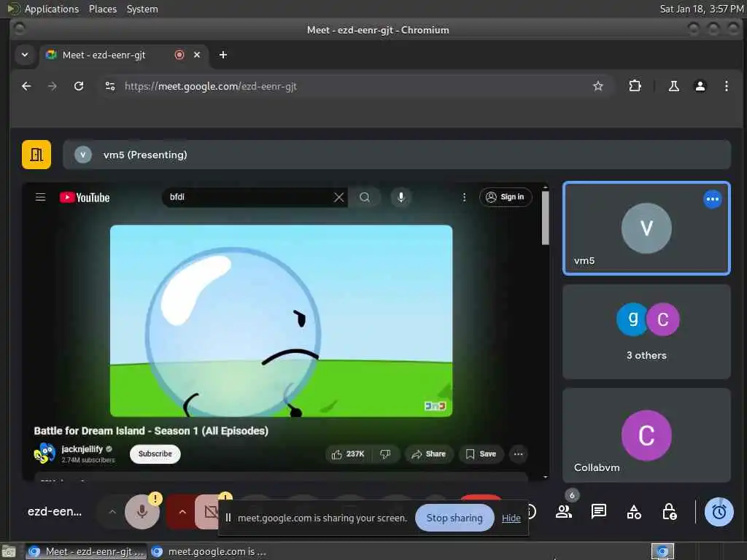
Task: Toggle the Meet microphone button
Action: click(x=142, y=512)
